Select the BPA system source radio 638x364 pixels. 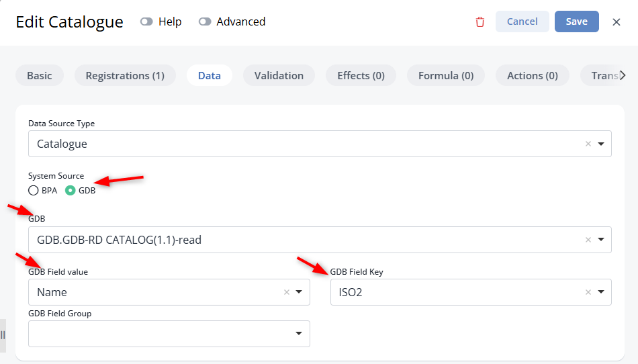34,190
